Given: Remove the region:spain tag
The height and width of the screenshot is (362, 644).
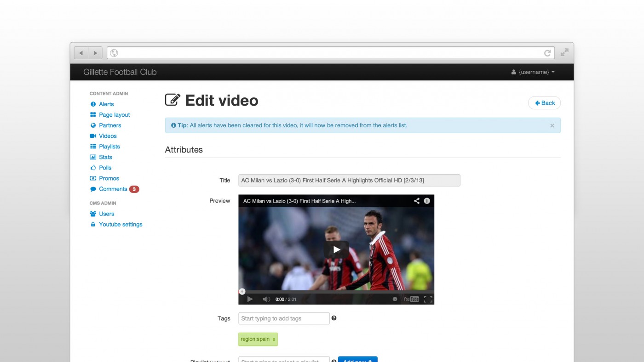Looking at the screenshot, I should [274, 339].
